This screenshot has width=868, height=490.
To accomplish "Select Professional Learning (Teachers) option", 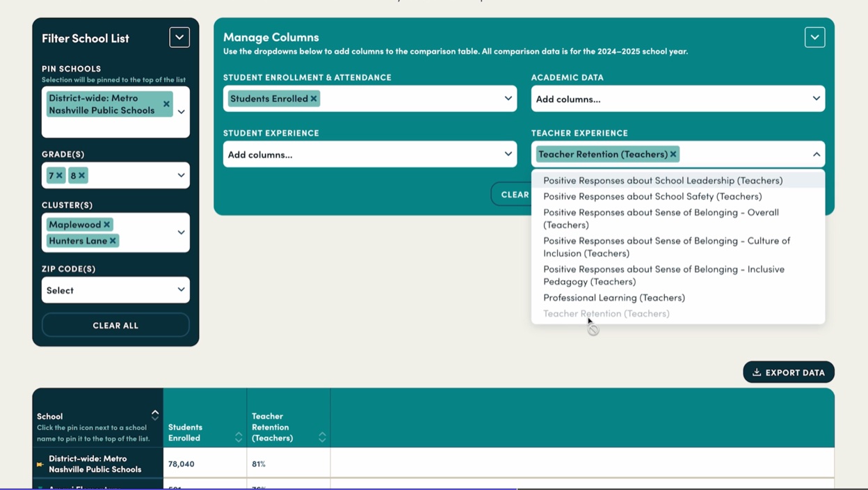I will click(x=678, y=298).
